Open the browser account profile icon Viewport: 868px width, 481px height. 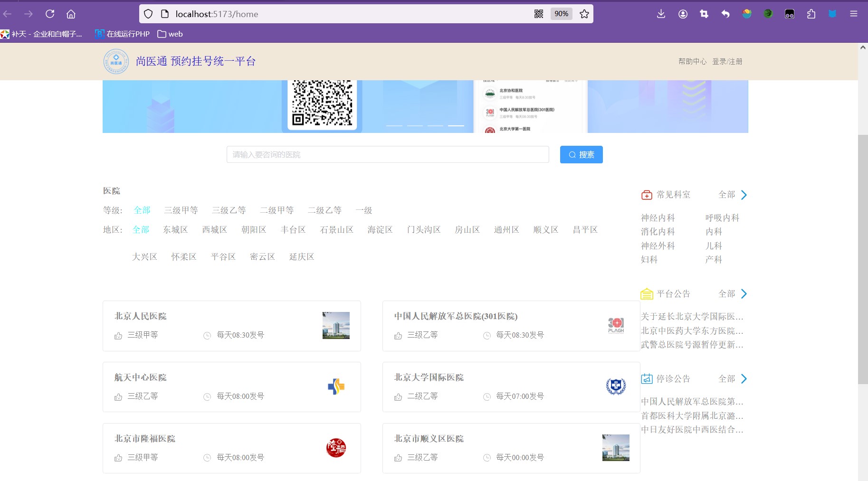[683, 14]
